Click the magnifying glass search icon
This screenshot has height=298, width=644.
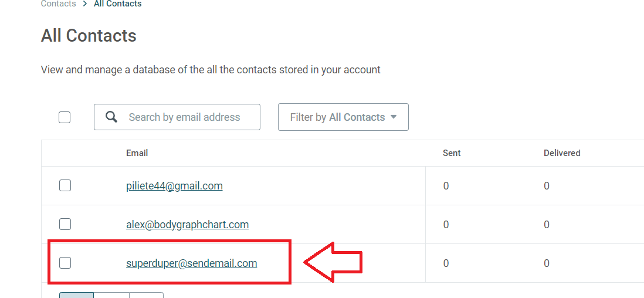pyautogui.click(x=111, y=117)
